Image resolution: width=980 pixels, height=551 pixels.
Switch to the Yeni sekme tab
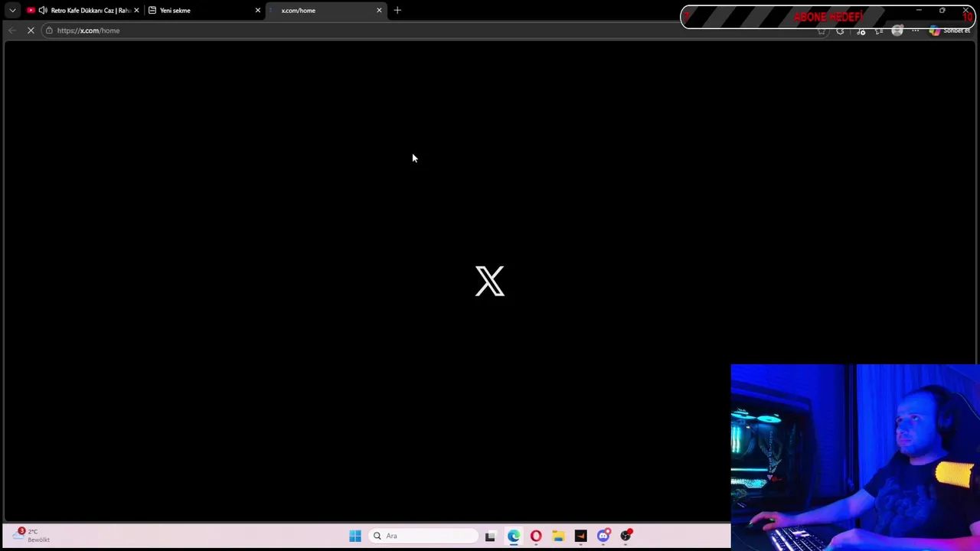(204, 11)
